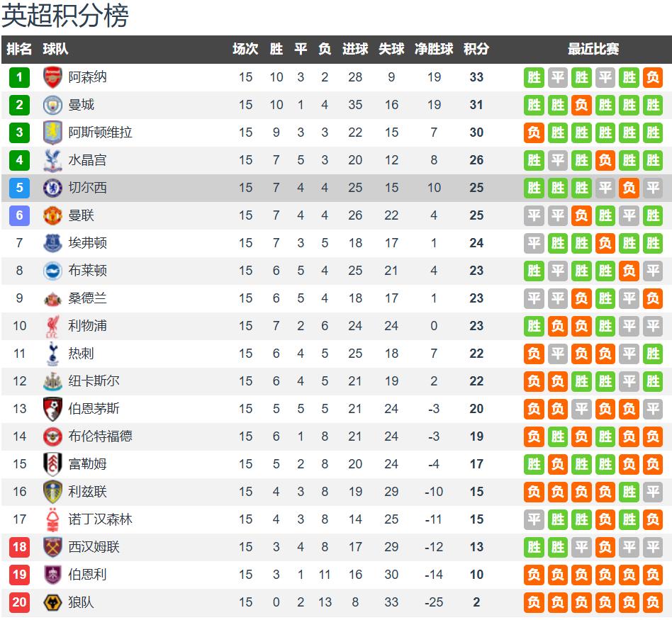Open the 阿森纳 team link

pyautogui.click(x=87, y=77)
